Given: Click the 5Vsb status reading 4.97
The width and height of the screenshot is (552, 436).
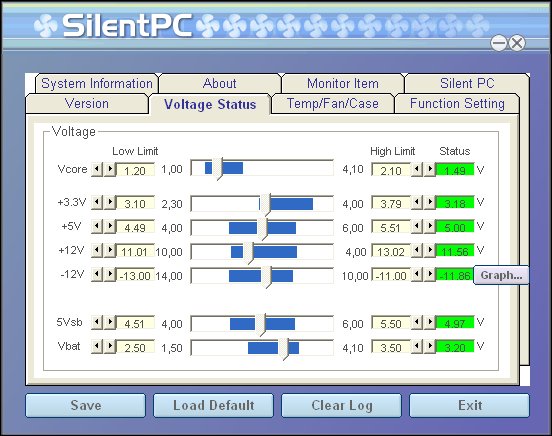Looking at the screenshot, I should (x=455, y=323).
